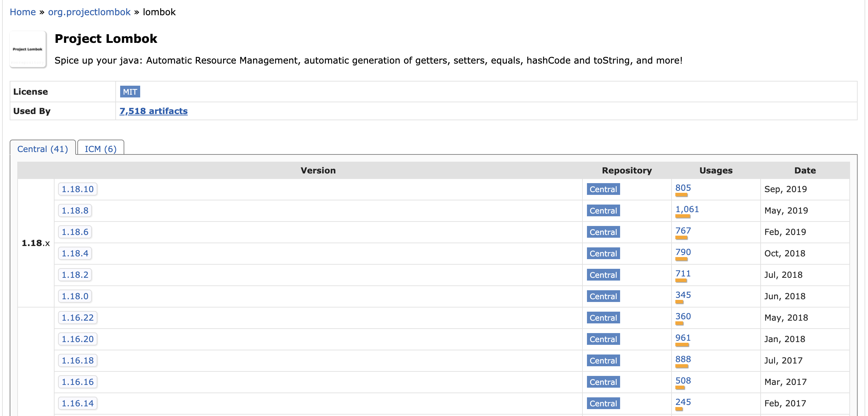Click Central badge for version 1.18.10
Image resolution: width=868 pixels, height=416 pixels.
[x=603, y=189]
